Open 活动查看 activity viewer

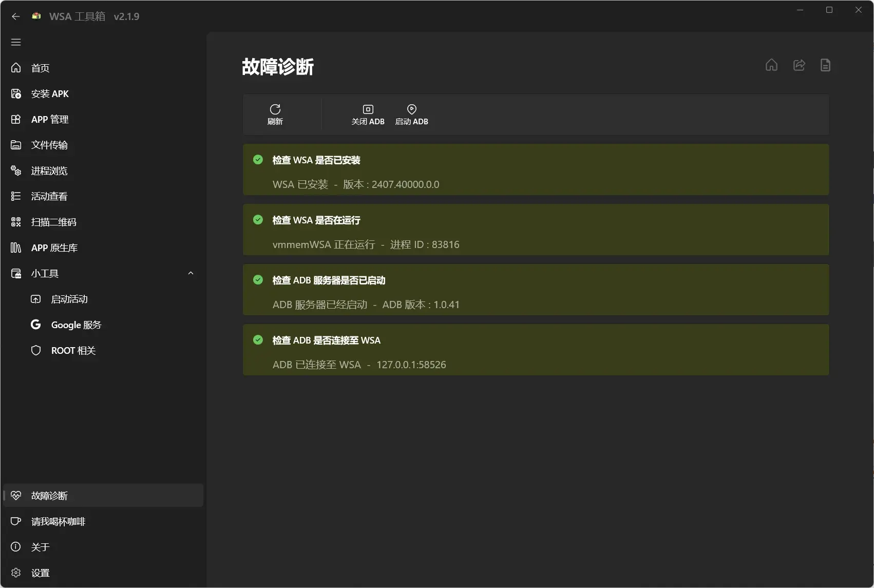(x=103, y=196)
